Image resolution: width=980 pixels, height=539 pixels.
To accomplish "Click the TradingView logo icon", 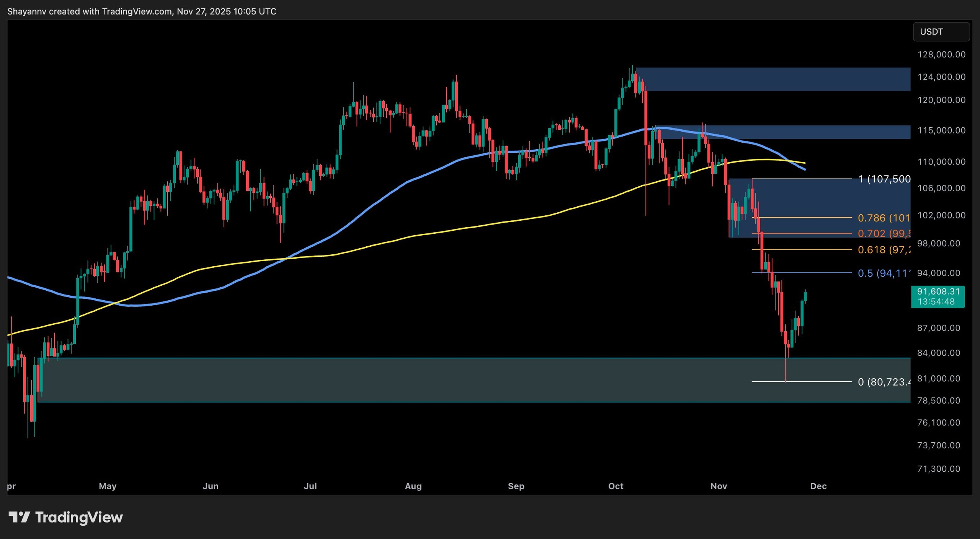I will (20, 517).
